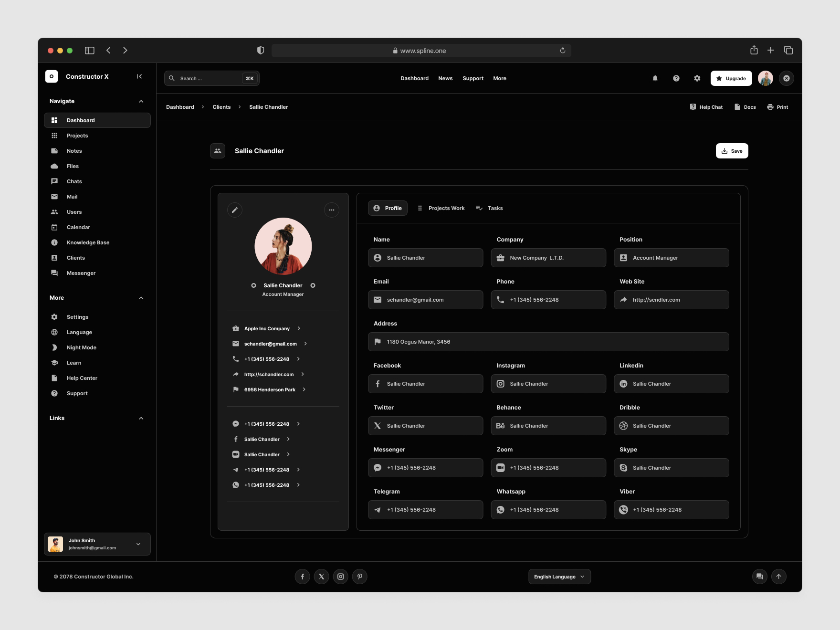Click the Company field New Company L.T.D.

pyautogui.click(x=548, y=258)
